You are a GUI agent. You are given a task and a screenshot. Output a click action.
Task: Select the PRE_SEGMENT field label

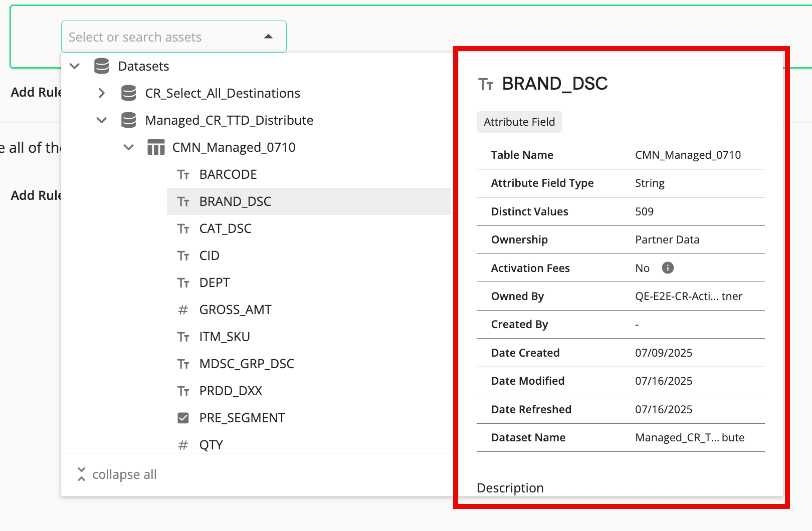point(242,418)
